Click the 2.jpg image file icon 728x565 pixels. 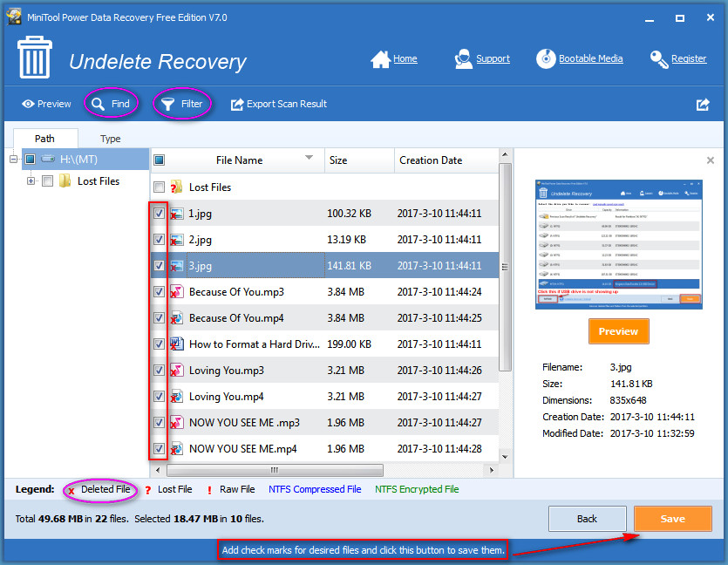click(176, 240)
